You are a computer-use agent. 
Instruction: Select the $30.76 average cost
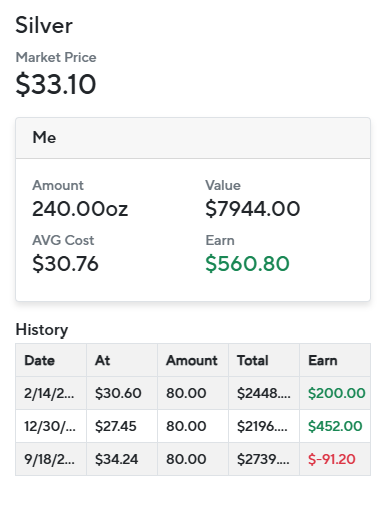tap(65, 264)
